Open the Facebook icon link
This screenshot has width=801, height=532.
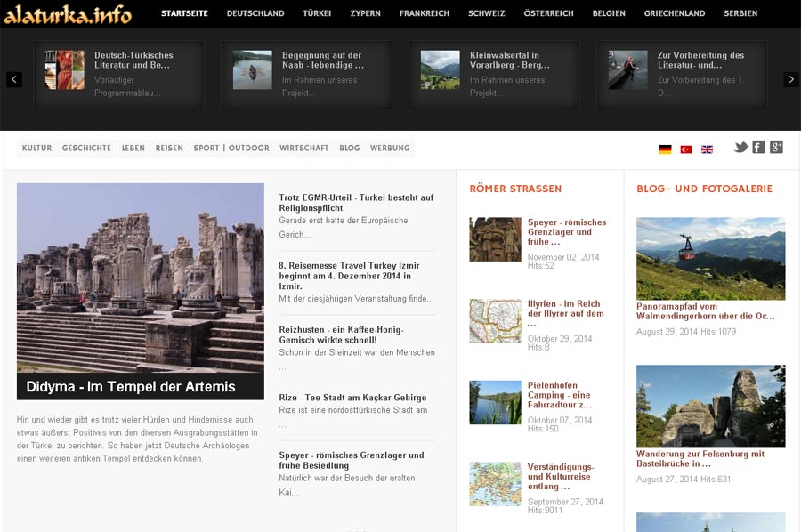click(758, 148)
